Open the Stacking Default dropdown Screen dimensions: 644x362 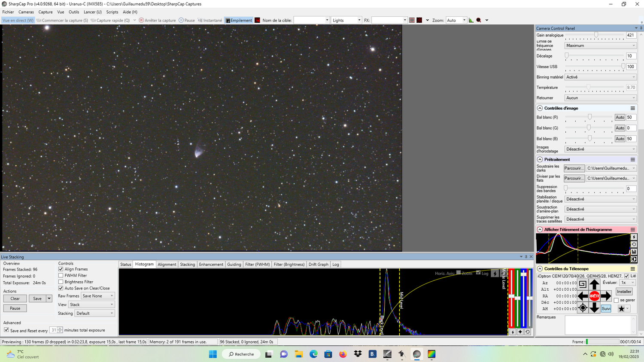point(95,313)
